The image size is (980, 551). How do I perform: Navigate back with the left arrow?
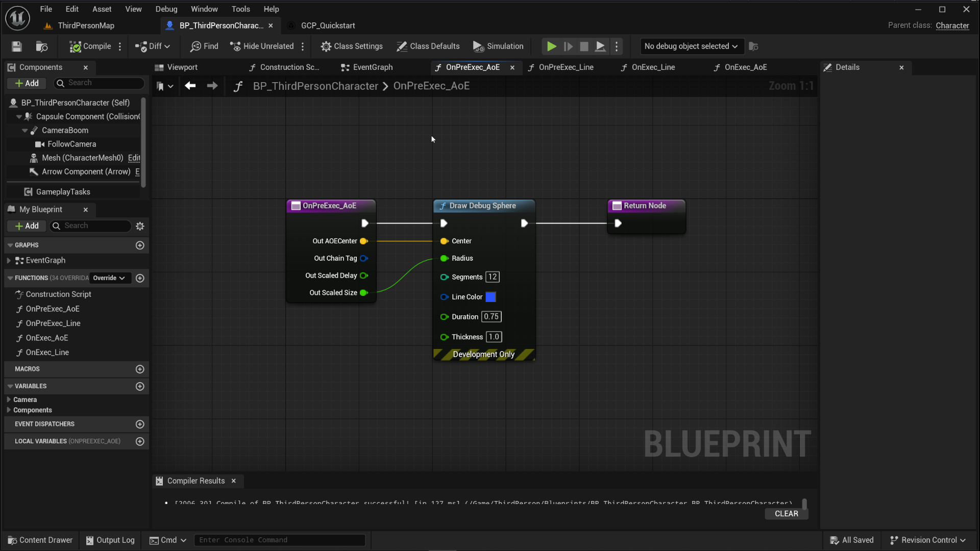point(190,86)
